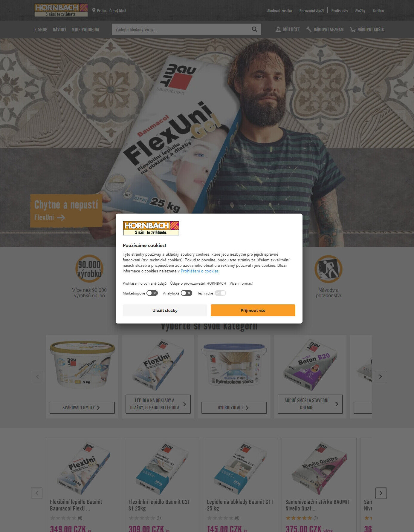Open the Nákupní seznam hammer icon
The width and height of the screenshot is (414, 532).
(x=309, y=29)
